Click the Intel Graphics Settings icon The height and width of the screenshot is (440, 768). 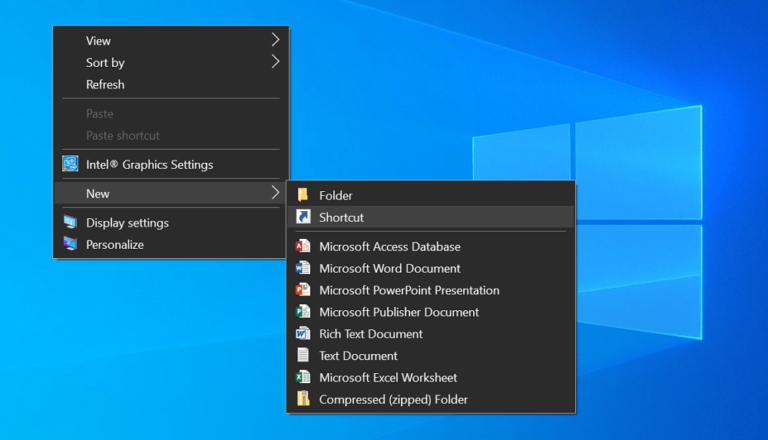[70, 164]
